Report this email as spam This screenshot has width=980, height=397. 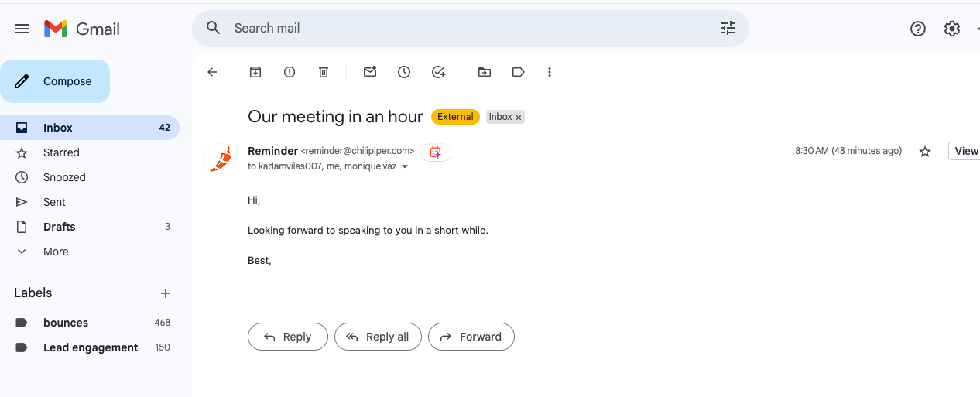[290, 72]
